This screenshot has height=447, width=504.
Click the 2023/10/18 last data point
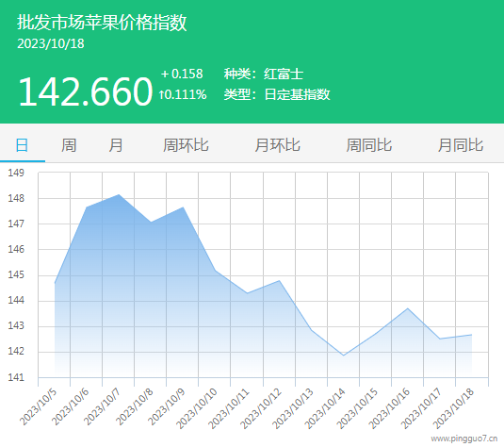[x=472, y=335]
